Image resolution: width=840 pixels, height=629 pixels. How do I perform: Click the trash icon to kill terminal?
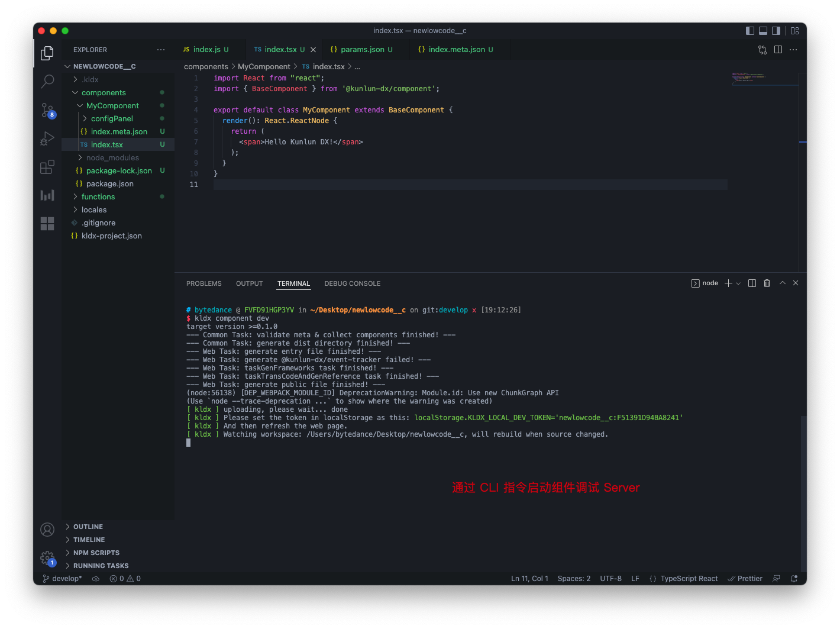[767, 283]
